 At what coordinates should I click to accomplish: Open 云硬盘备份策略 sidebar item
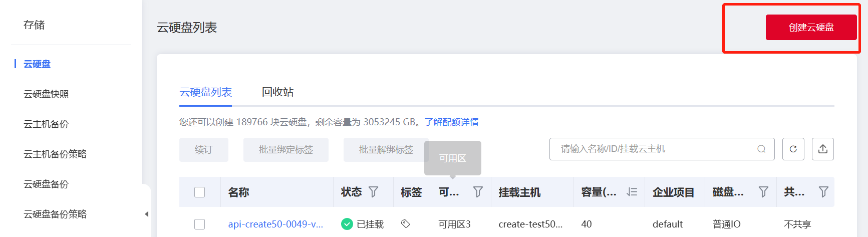[55, 214]
